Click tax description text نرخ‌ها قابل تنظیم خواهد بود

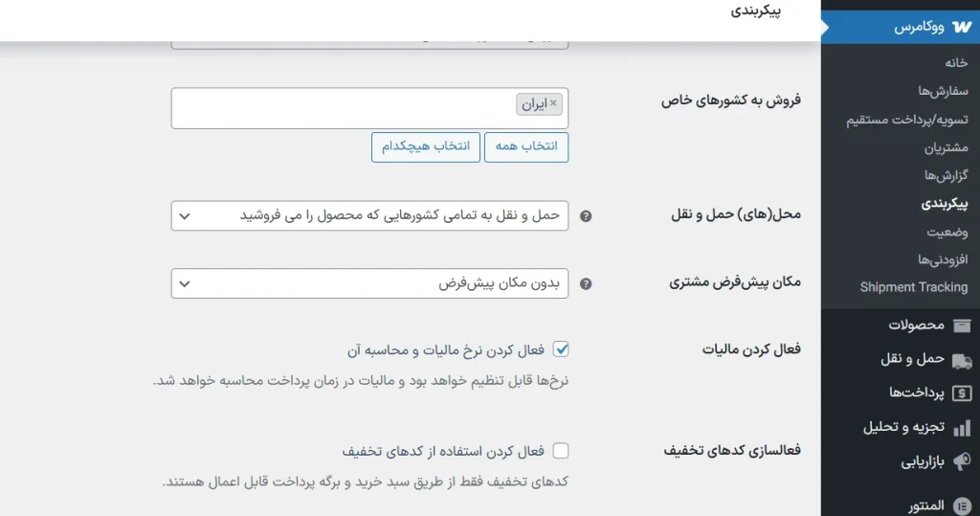tap(361, 381)
